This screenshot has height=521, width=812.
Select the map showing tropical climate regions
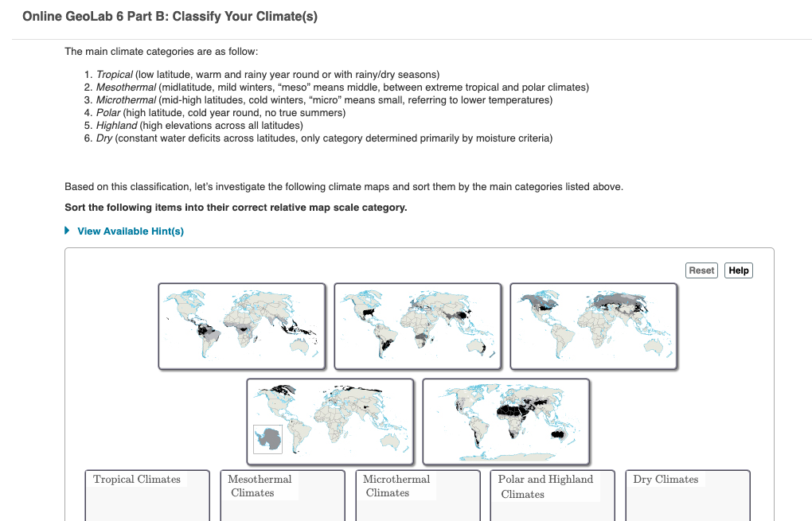241,325
